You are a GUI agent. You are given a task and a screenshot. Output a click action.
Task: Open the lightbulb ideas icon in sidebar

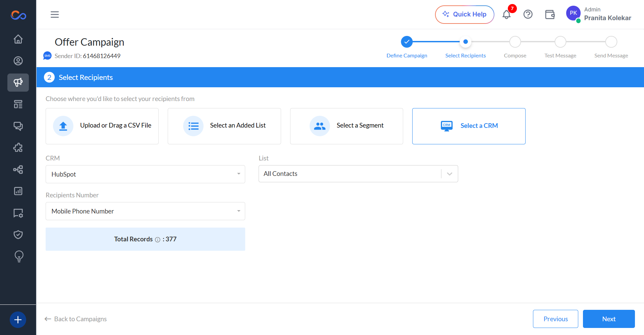[x=19, y=256]
